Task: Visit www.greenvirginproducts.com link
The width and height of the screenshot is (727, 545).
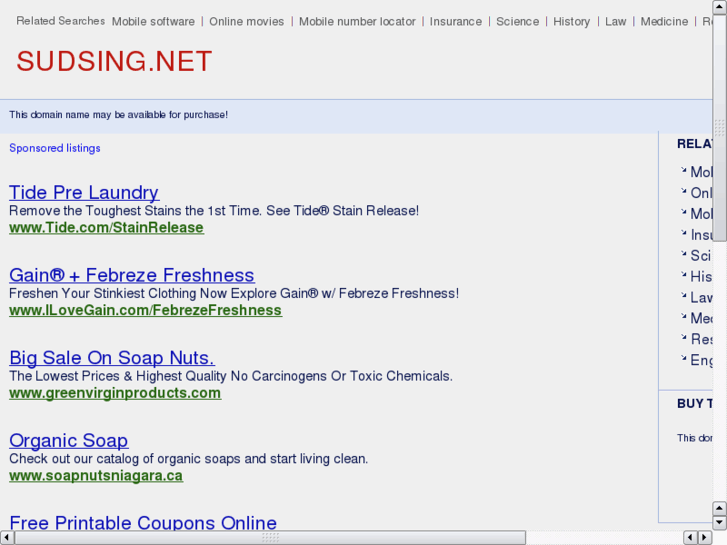Action: tap(115, 393)
